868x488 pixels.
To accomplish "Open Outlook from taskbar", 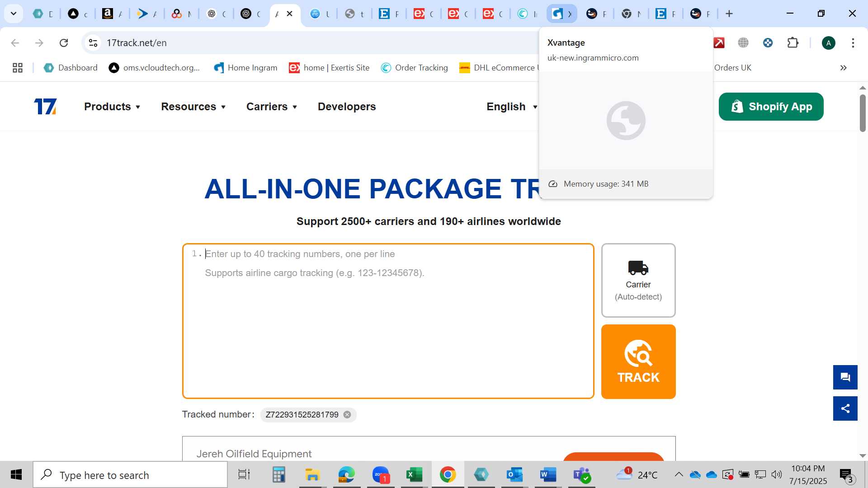I will [x=514, y=474].
